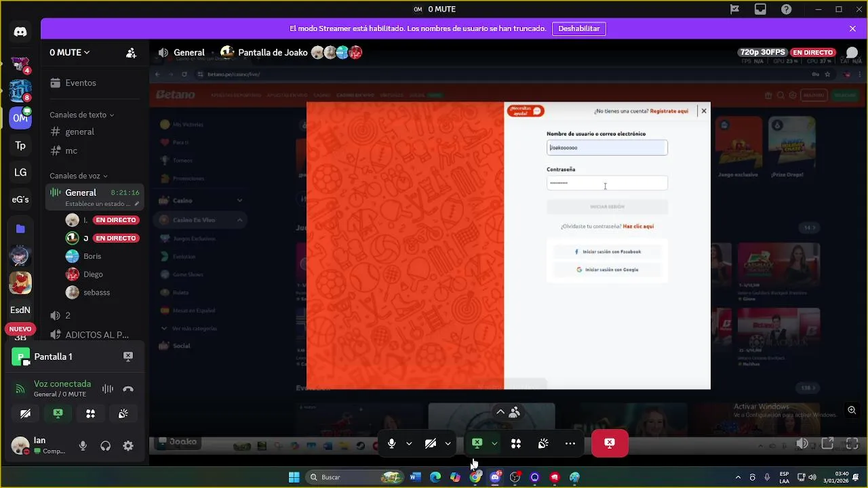Open the LG server icon

(20, 173)
